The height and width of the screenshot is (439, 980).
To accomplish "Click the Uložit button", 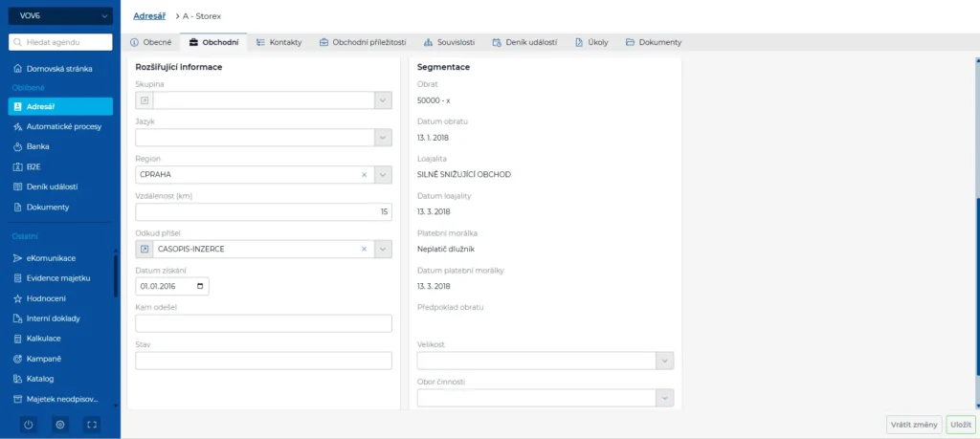I will pos(960,425).
